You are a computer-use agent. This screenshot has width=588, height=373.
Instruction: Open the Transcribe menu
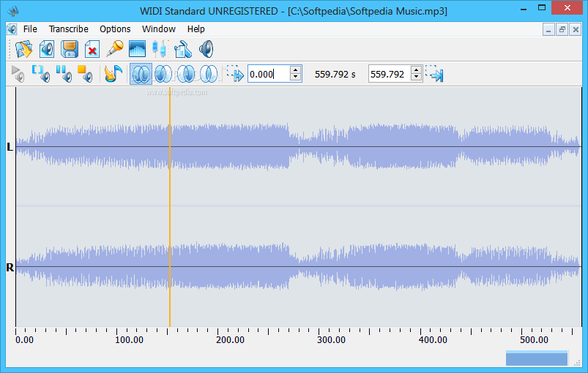tap(69, 29)
